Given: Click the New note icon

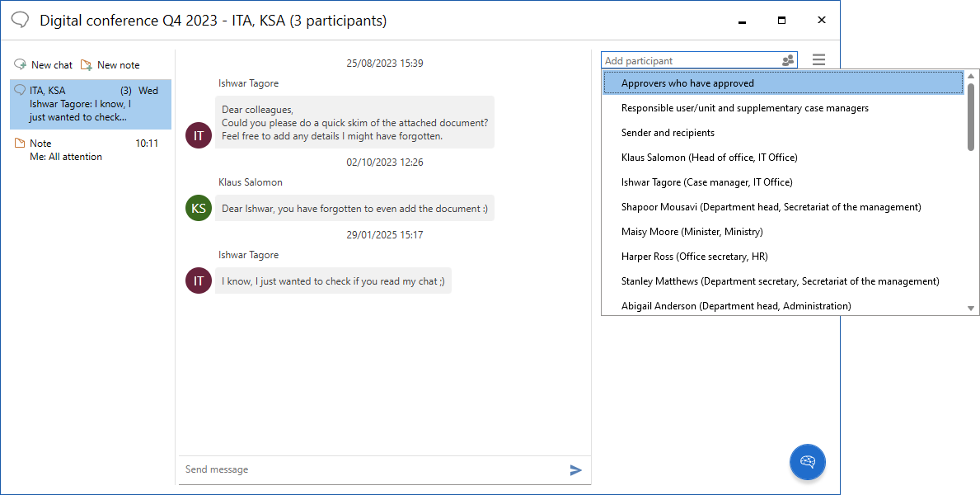Looking at the screenshot, I should pyautogui.click(x=87, y=64).
